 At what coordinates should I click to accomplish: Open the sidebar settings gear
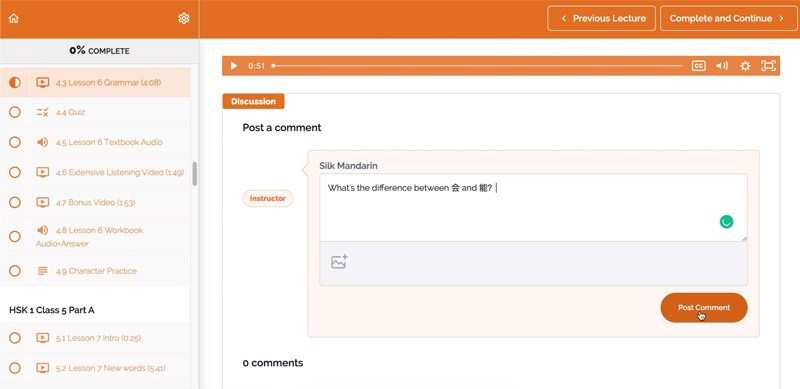pos(184,18)
